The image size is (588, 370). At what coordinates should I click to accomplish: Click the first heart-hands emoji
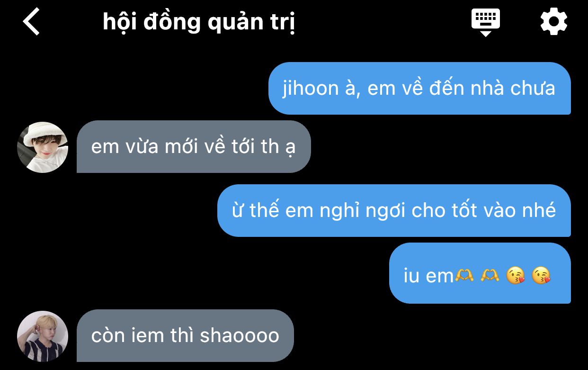click(x=464, y=275)
